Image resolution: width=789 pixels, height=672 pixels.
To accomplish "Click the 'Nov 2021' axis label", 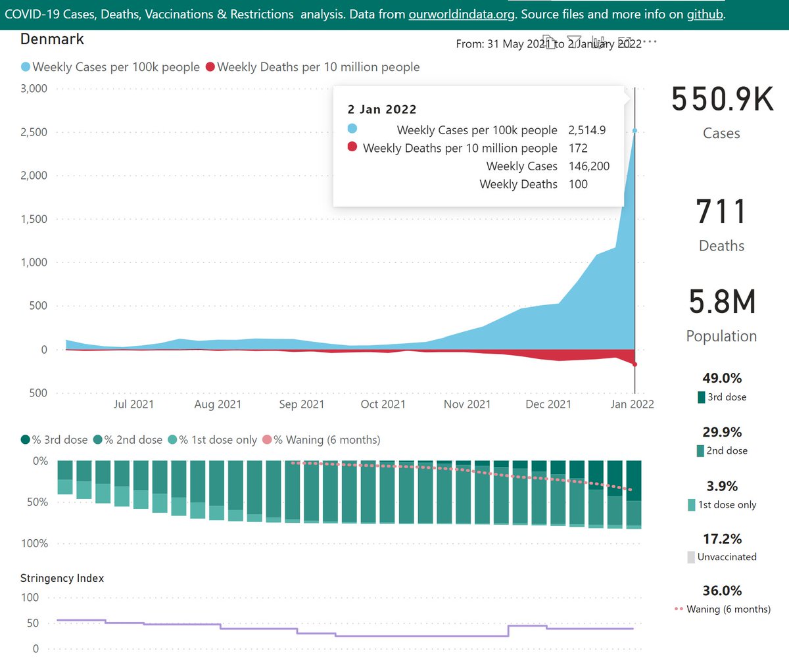I will click(467, 404).
